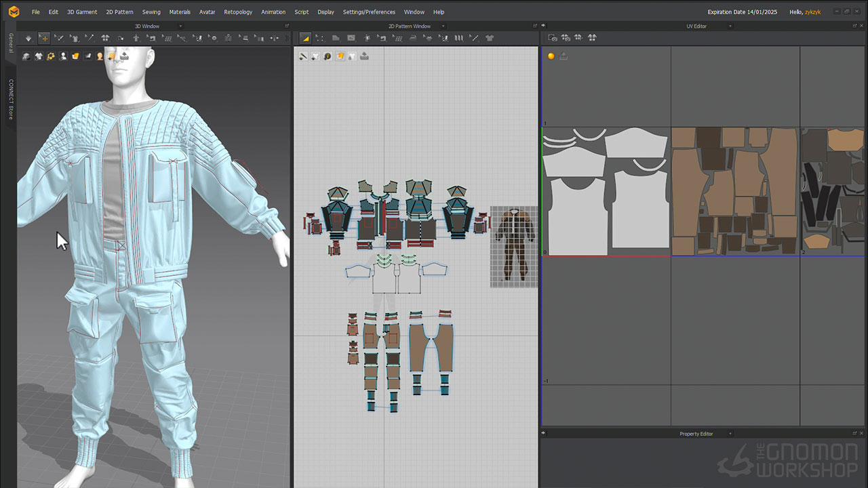Toggle avatar display icon in 3D window
Viewport: 868px width, 488px height.
coord(63,56)
